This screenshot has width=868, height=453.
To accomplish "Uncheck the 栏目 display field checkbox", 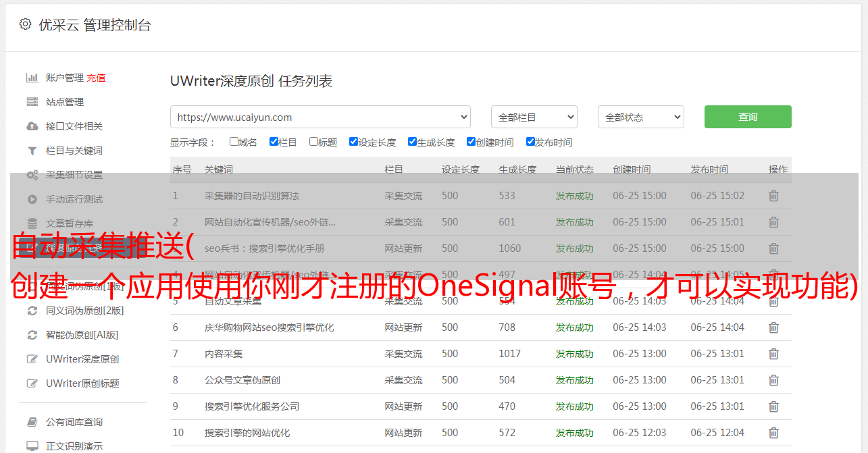I will click(274, 142).
